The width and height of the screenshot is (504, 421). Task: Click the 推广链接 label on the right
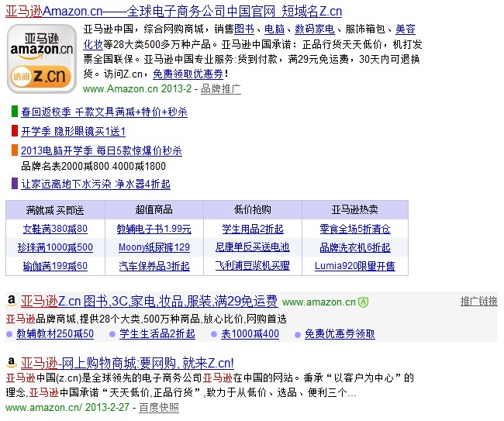point(478,301)
